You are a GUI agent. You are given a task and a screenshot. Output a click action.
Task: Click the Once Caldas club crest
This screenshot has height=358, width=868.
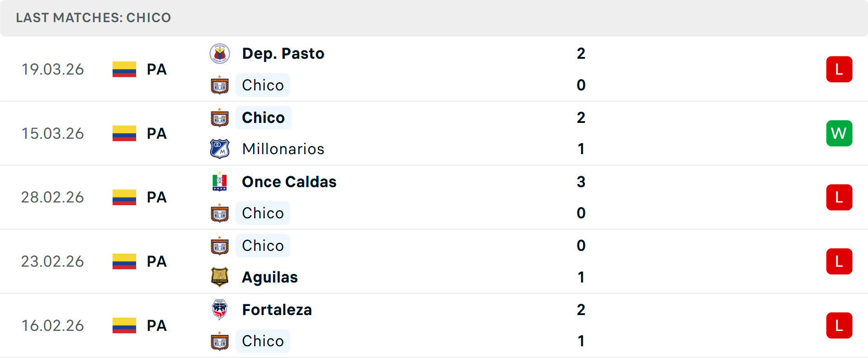220,182
